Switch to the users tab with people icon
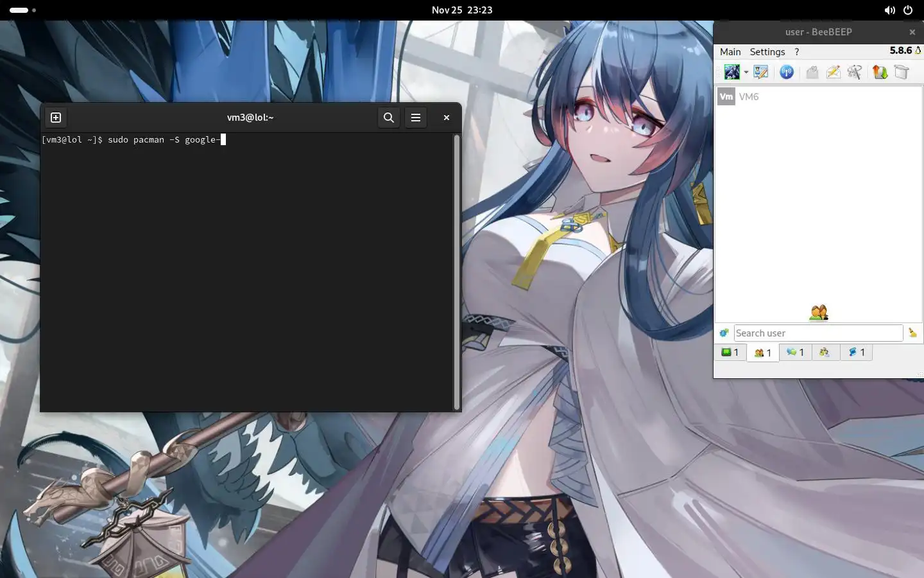The image size is (924, 578). click(x=763, y=353)
